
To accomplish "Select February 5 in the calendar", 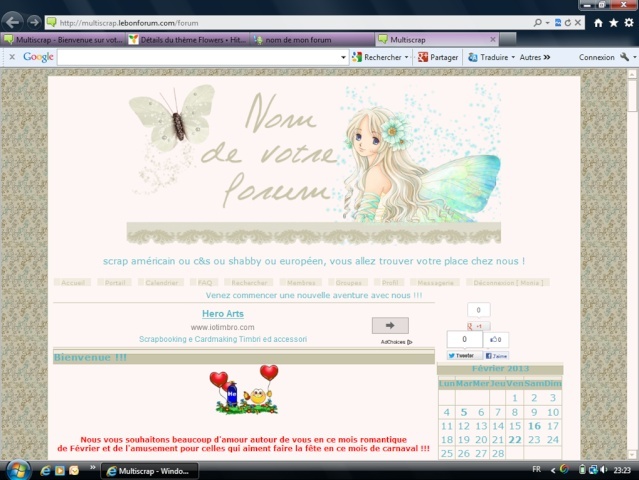I will coord(463,412).
